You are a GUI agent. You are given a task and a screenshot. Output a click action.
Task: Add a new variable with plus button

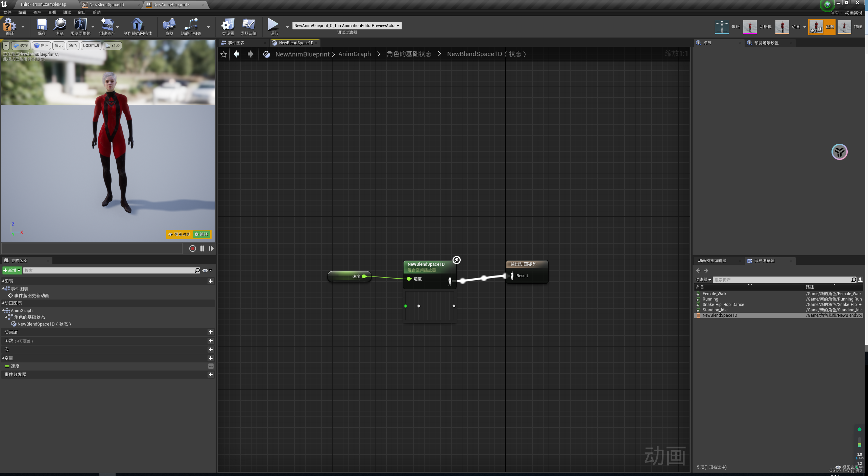point(211,358)
